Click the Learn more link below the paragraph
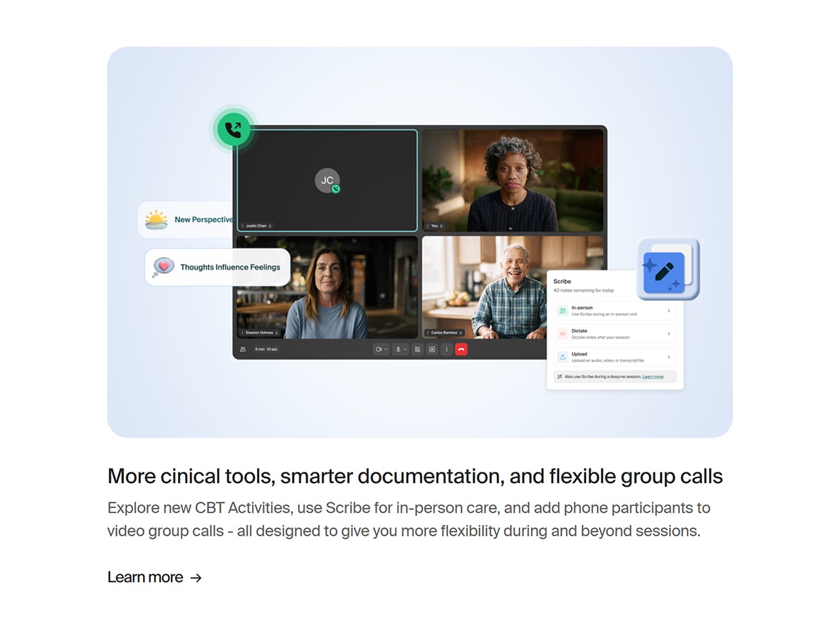 pyautogui.click(x=154, y=577)
